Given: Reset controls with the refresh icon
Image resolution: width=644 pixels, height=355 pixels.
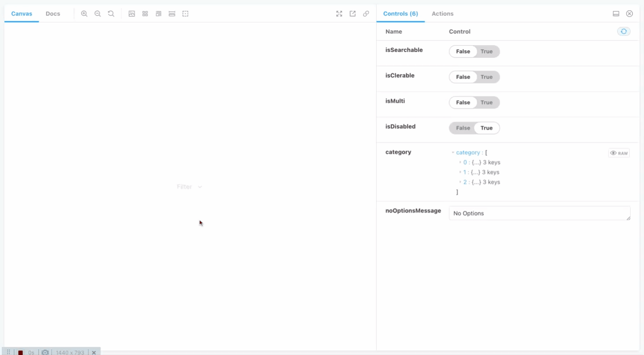Looking at the screenshot, I should tap(623, 31).
